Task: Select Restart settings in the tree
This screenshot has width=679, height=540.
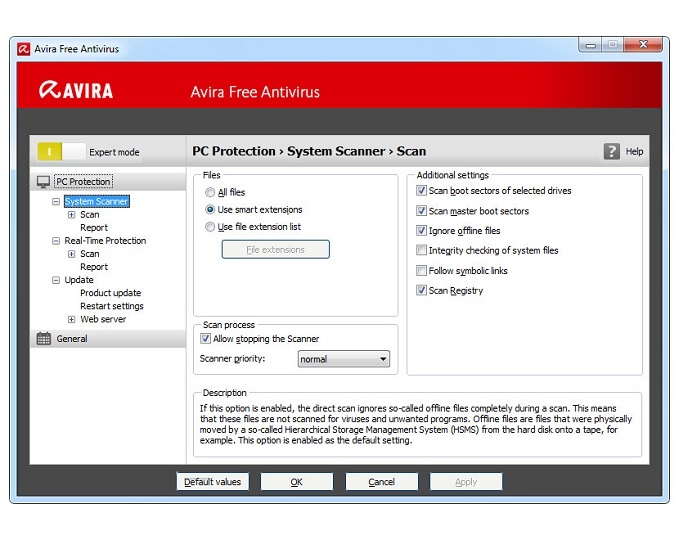Action: [111, 306]
